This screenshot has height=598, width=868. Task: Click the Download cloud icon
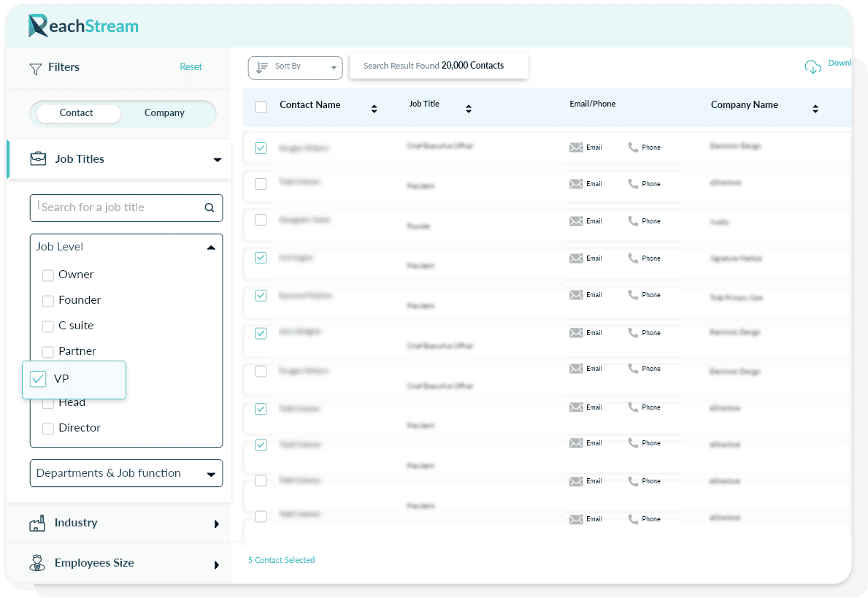[x=813, y=66]
